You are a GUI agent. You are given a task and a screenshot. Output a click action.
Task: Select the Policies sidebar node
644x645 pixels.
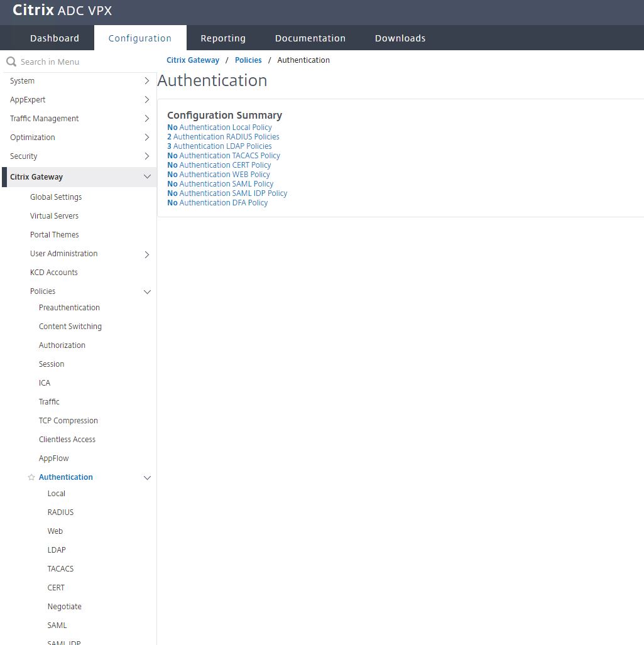42,291
